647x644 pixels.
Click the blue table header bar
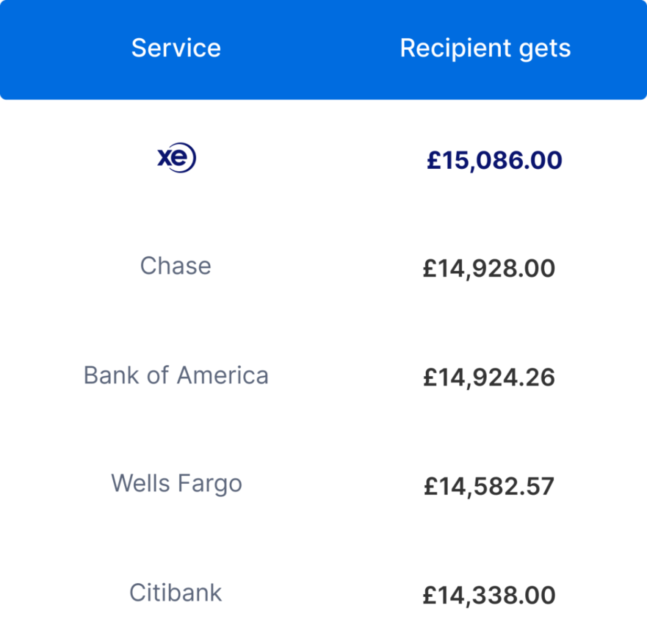coord(324,50)
